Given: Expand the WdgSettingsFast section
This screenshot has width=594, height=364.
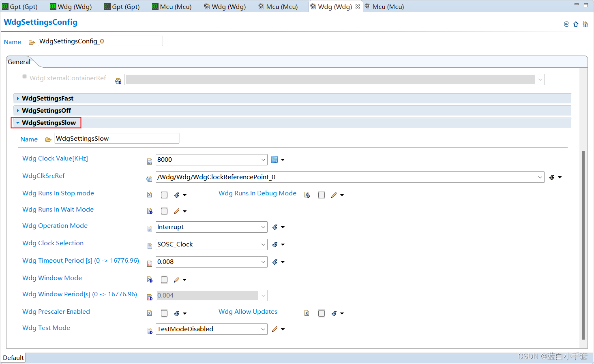Looking at the screenshot, I should click(x=18, y=98).
